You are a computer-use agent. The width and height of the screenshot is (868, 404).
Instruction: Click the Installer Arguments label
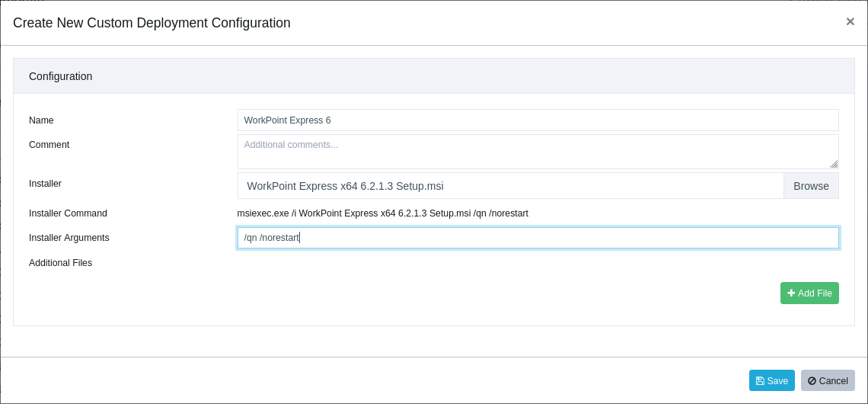point(69,238)
